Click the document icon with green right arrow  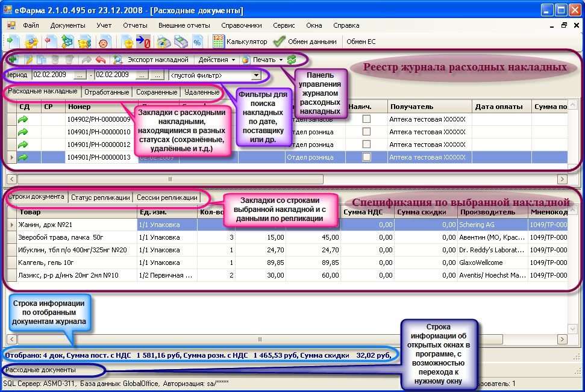click(x=13, y=42)
